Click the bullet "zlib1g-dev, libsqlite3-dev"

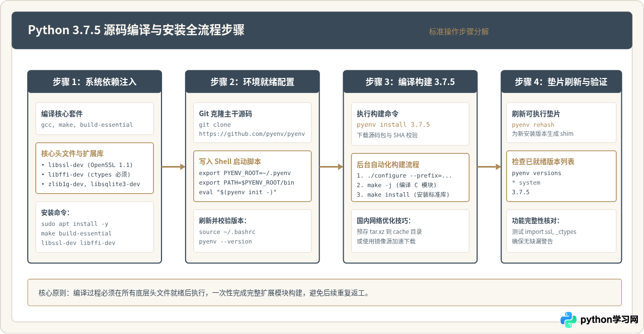coord(91,184)
